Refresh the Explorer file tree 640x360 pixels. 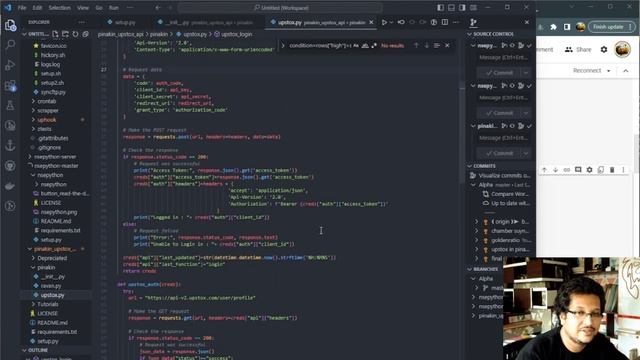[76, 34]
